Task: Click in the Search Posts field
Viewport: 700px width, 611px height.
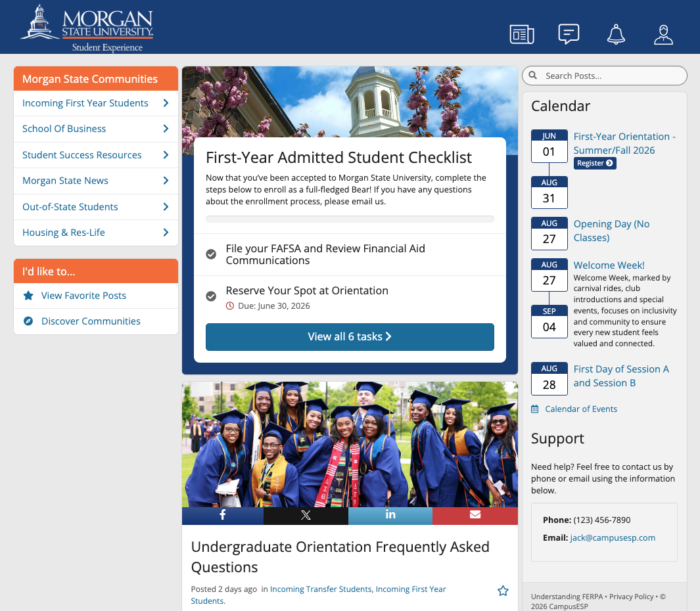Action: (x=605, y=76)
